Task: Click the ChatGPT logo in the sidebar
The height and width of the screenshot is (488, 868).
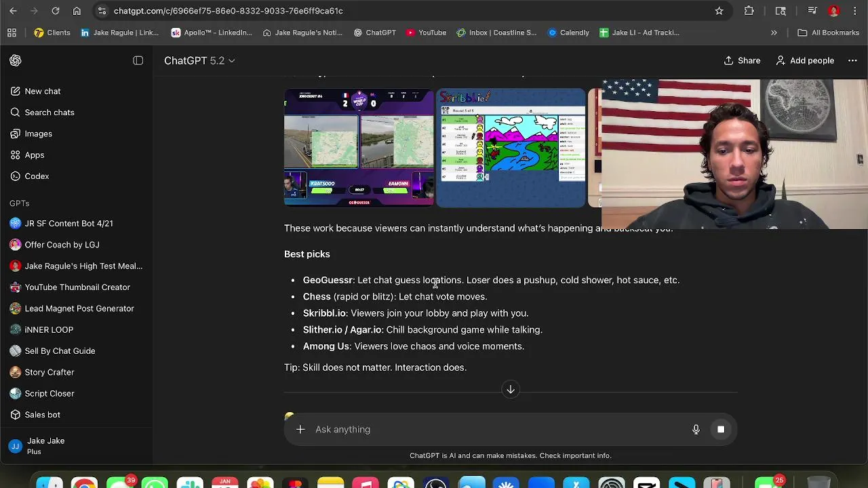Action: [x=16, y=60]
